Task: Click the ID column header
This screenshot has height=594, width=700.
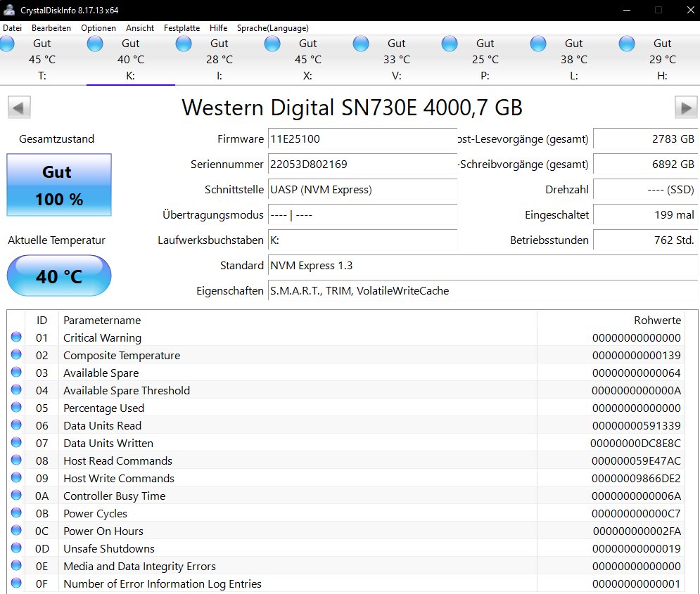Action: point(42,320)
